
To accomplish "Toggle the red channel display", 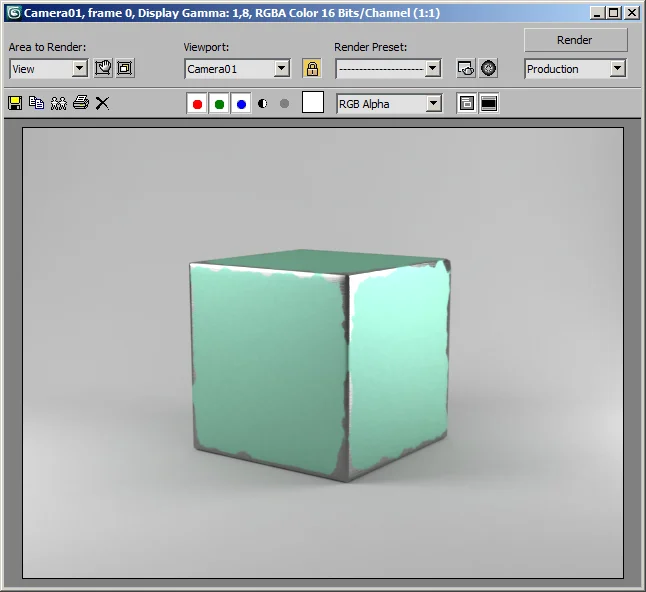I will 197,104.
